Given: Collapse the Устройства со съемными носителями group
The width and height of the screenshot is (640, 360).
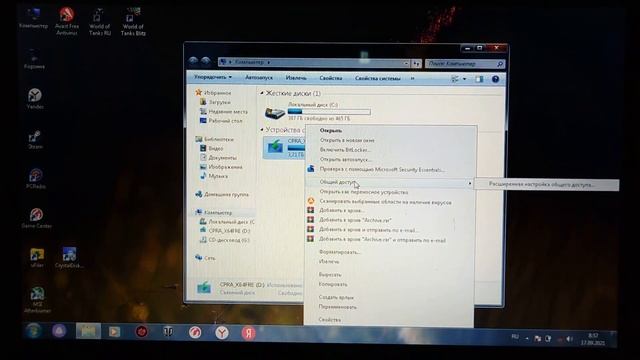Looking at the screenshot, I should click(262, 130).
